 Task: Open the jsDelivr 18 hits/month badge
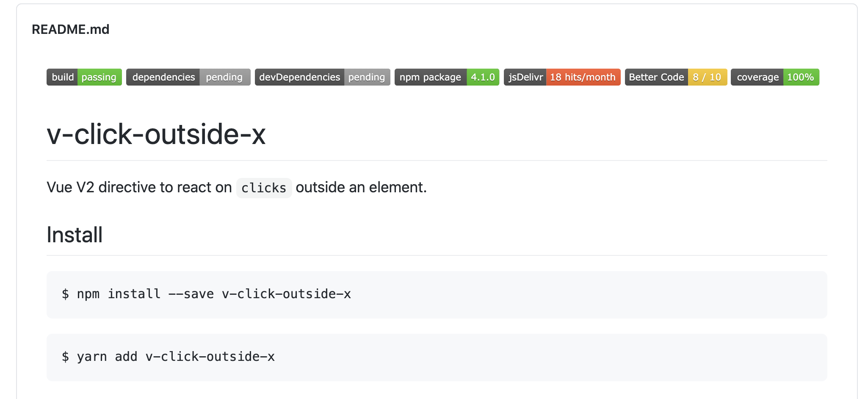click(562, 77)
